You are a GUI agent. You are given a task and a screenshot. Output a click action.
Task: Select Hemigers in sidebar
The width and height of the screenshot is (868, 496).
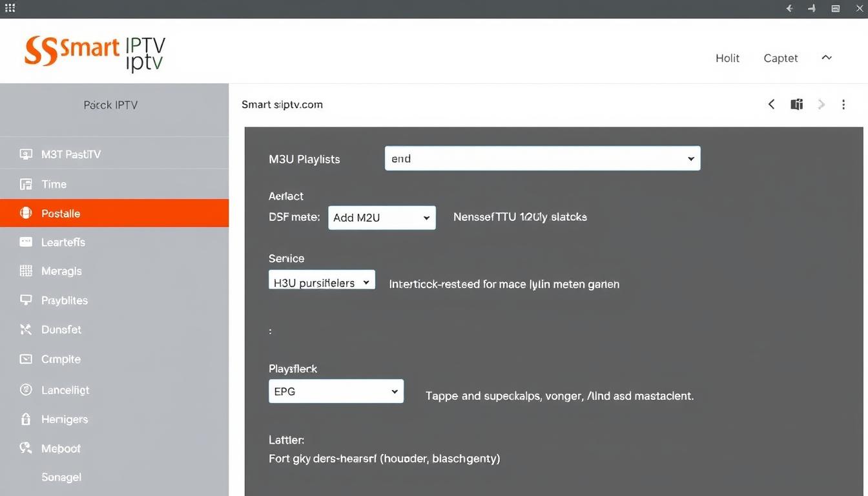click(x=114, y=419)
